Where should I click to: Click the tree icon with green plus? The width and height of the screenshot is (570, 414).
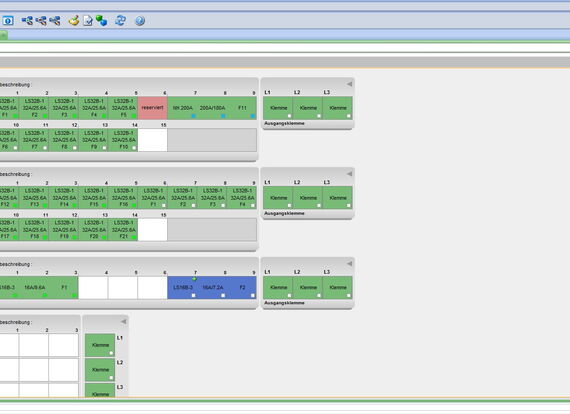pos(27,21)
